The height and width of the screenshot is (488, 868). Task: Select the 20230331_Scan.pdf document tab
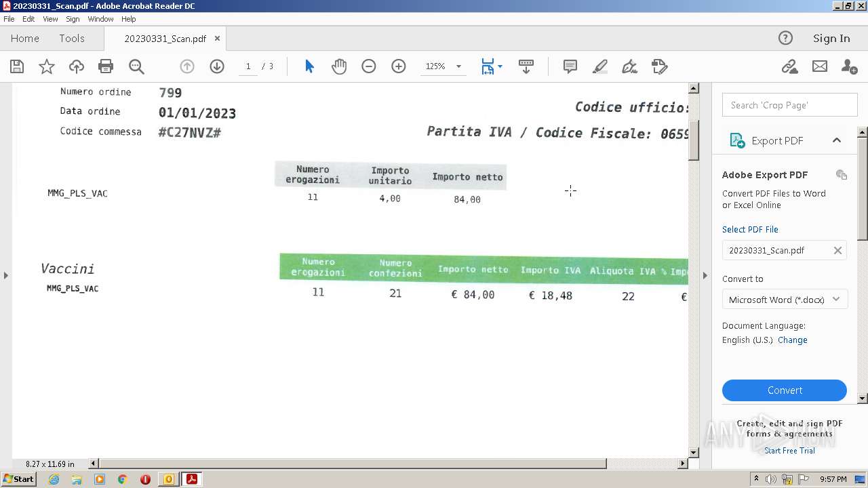coord(165,39)
